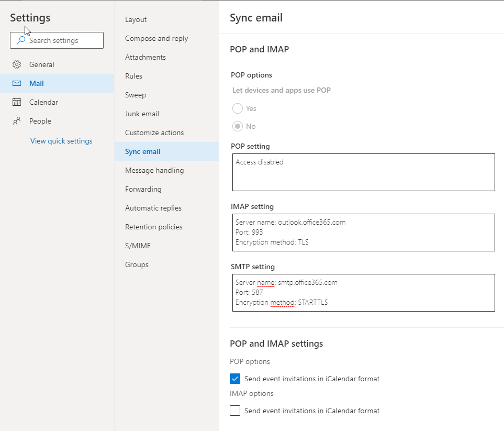Click 'Let devices and apps use POP' label
This screenshot has height=431, width=504.
click(x=281, y=90)
